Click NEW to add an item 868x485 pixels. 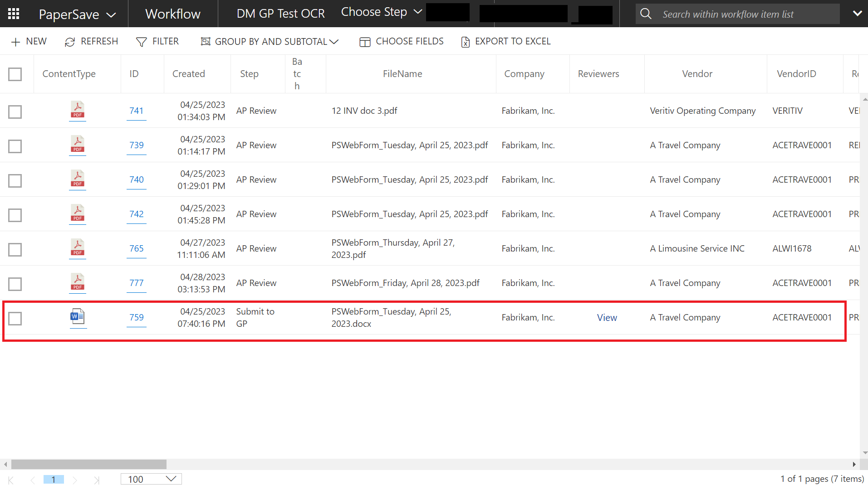tap(29, 42)
